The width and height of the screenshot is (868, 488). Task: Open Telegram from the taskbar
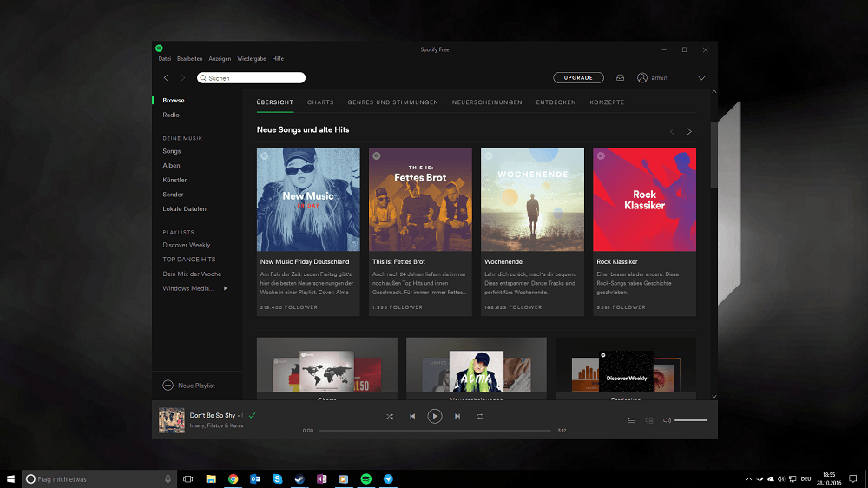(x=388, y=479)
